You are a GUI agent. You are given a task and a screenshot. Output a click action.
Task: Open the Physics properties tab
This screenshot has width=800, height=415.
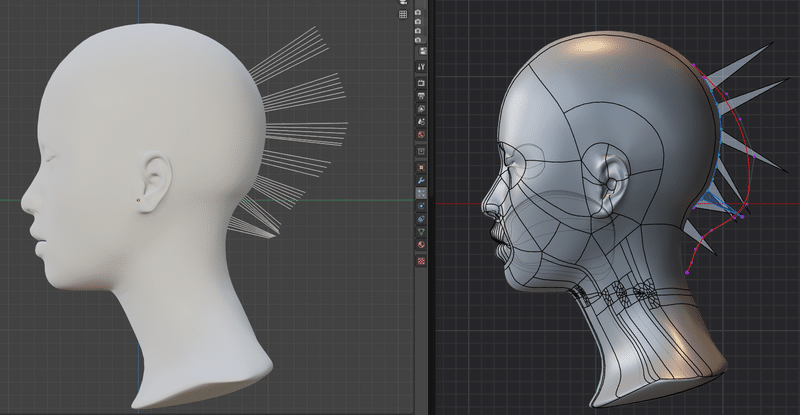click(421, 206)
